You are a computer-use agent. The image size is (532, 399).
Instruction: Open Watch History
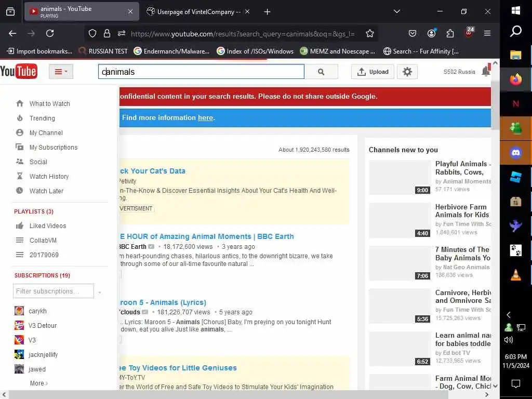click(x=49, y=177)
